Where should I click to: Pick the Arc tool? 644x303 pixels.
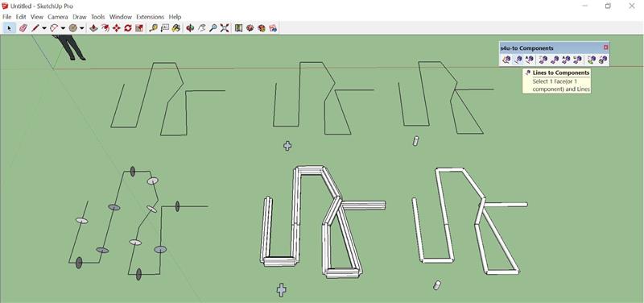(54, 28)
